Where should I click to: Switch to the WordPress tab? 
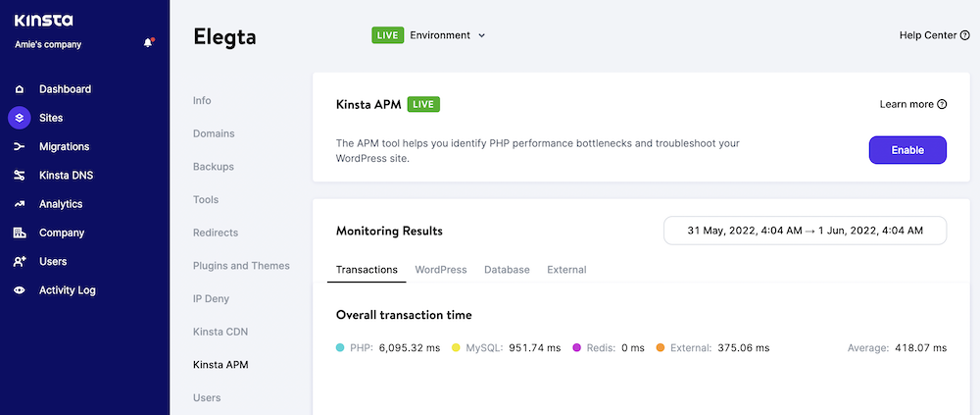441,270
